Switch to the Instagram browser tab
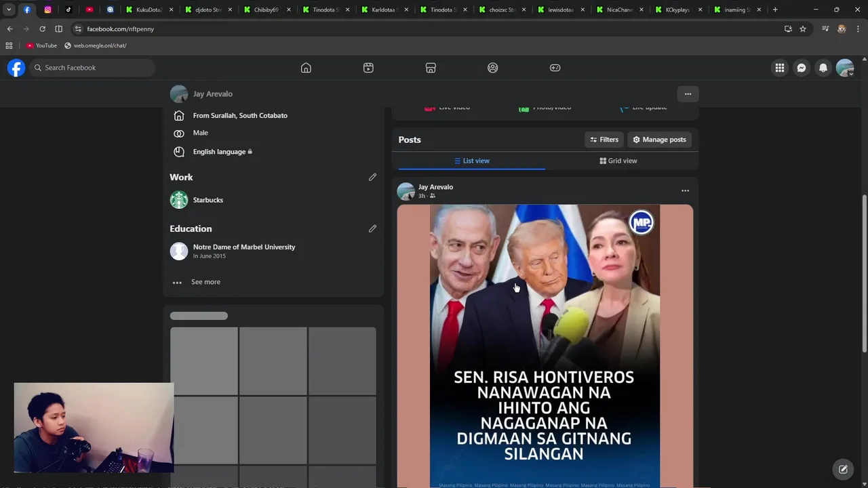 [x=47, y=9]
